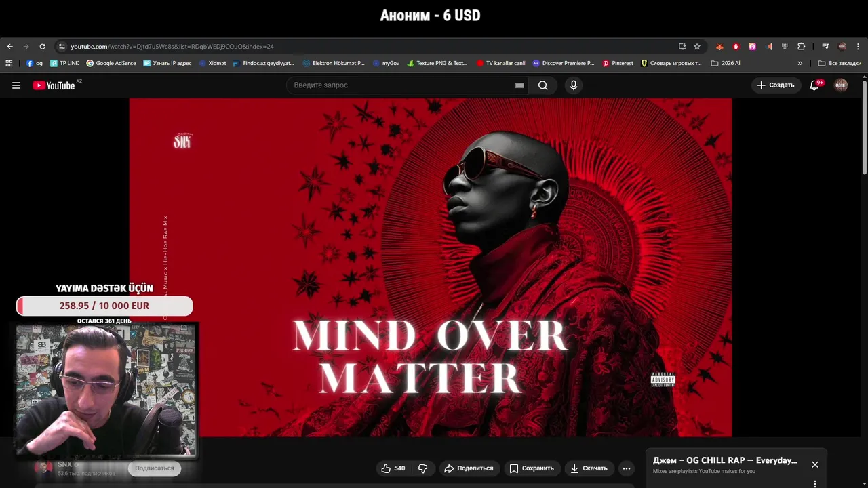Open the 'Словарь игровых' bookmark
Screen dimensions: 868x488
(671, 63)
